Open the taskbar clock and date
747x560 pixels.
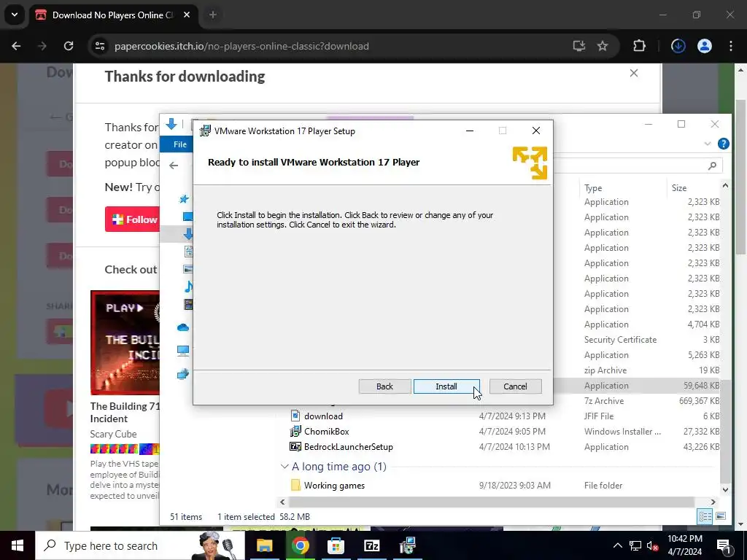pos(684,545)
